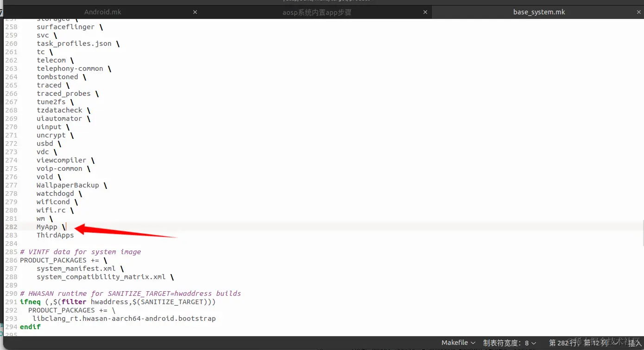Click the endif keyword

coord(30,327)
